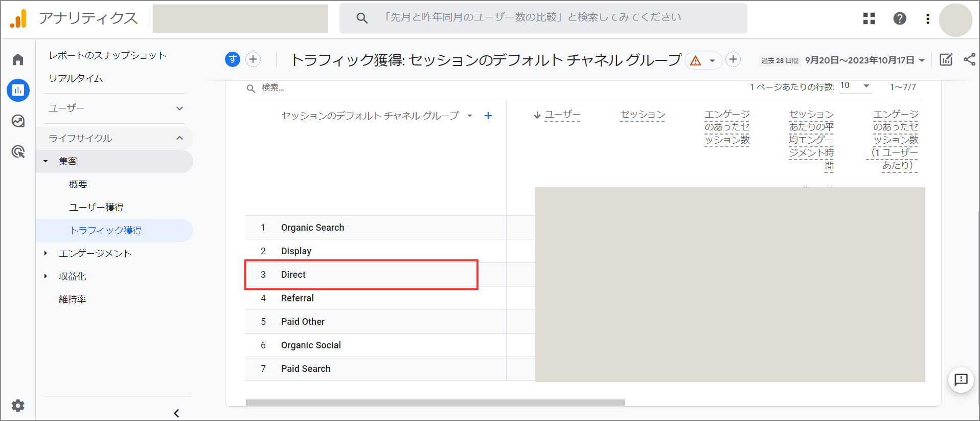Expand the ユーザー section
This screenshot has width=980, height=421.
coord(116,108)
